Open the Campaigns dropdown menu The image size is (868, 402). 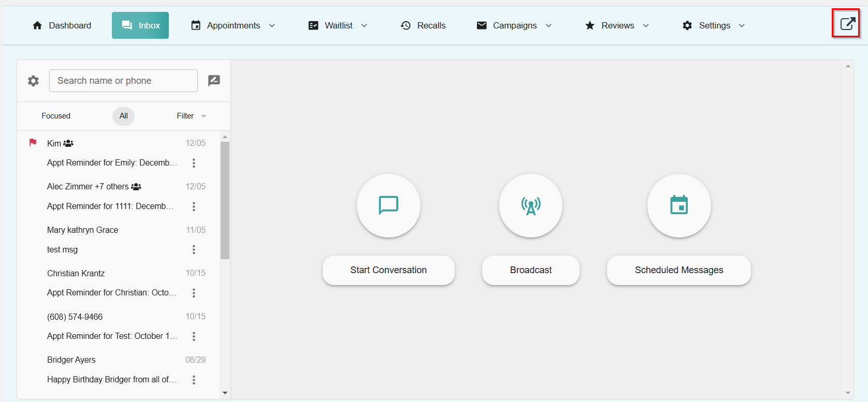514,25
